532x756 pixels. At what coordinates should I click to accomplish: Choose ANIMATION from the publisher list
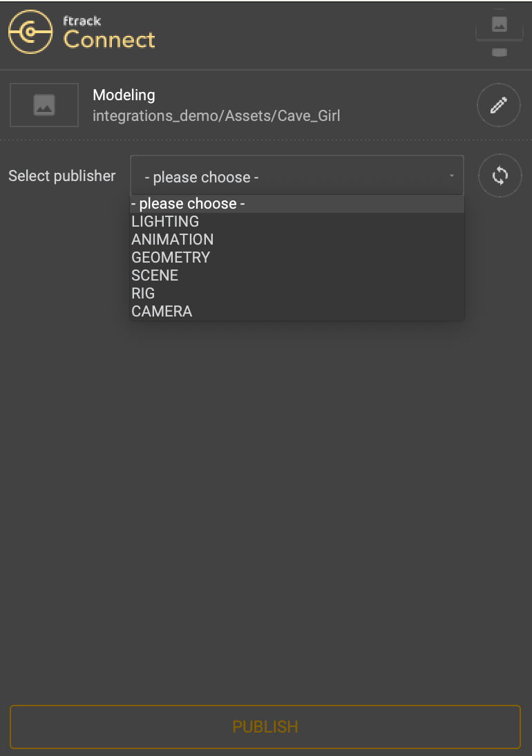tap(173, 239)
